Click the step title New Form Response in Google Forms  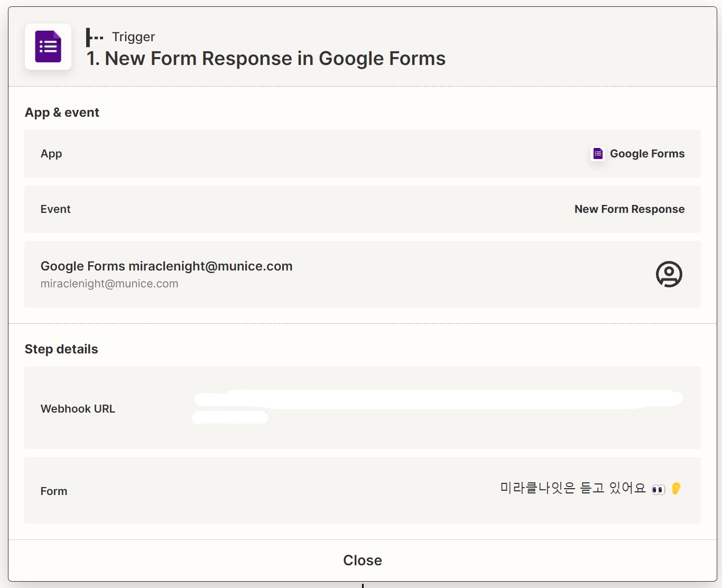(266, 58)
